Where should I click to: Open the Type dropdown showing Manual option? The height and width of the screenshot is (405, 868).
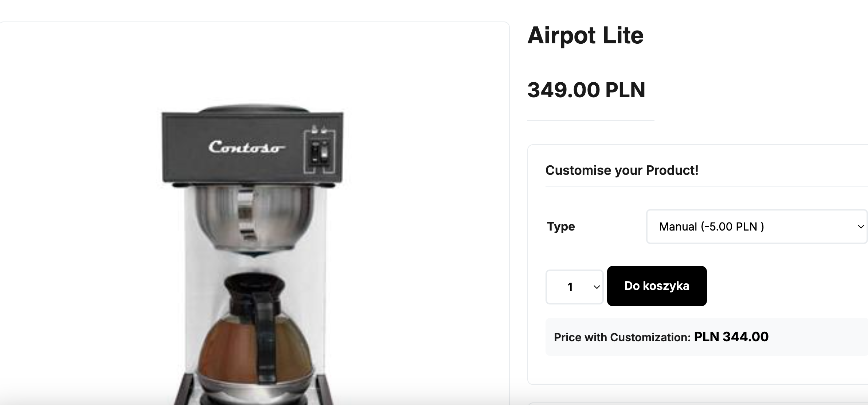[756, 227]
